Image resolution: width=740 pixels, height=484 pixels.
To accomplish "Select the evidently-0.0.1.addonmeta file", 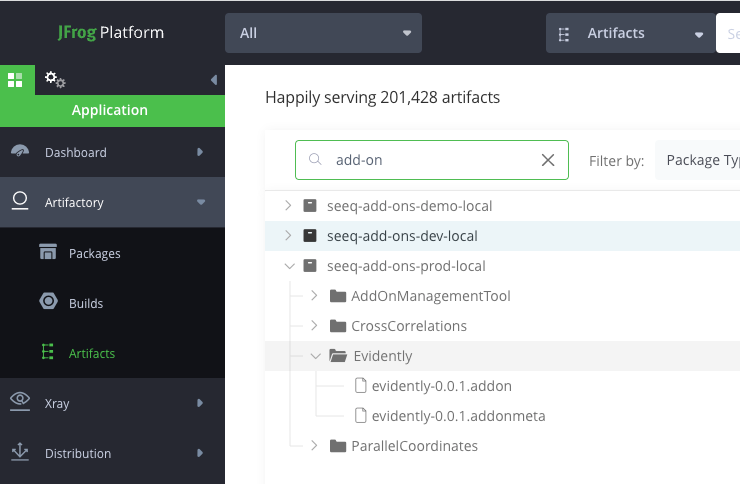I will tap(458, 416).
